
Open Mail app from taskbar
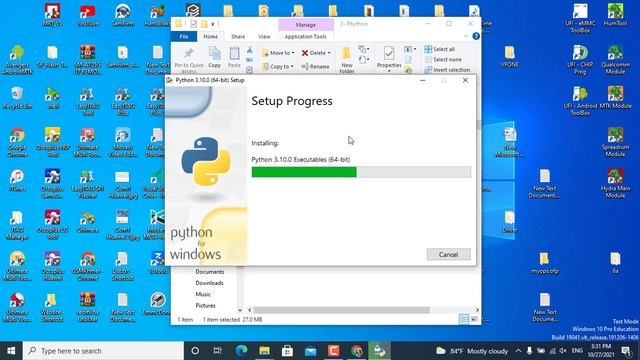pos(311,351)
